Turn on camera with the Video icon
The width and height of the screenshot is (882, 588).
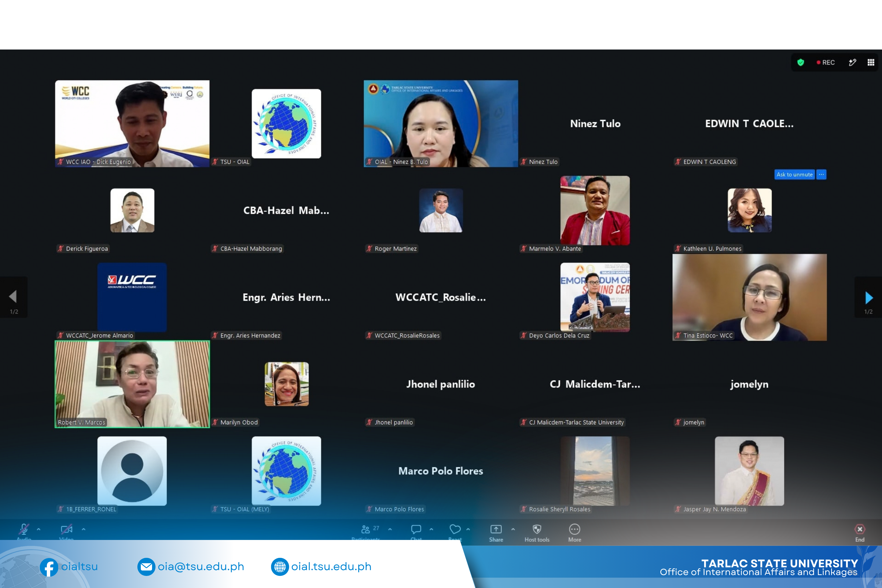(66, 529)
